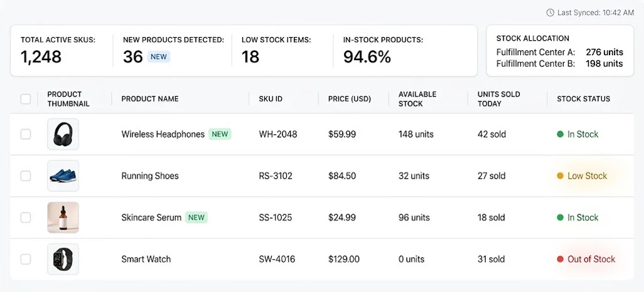Click the blue NEW badge beside 36
The width and height of the screenshot is (644, 292).
[x=159, y=56]
